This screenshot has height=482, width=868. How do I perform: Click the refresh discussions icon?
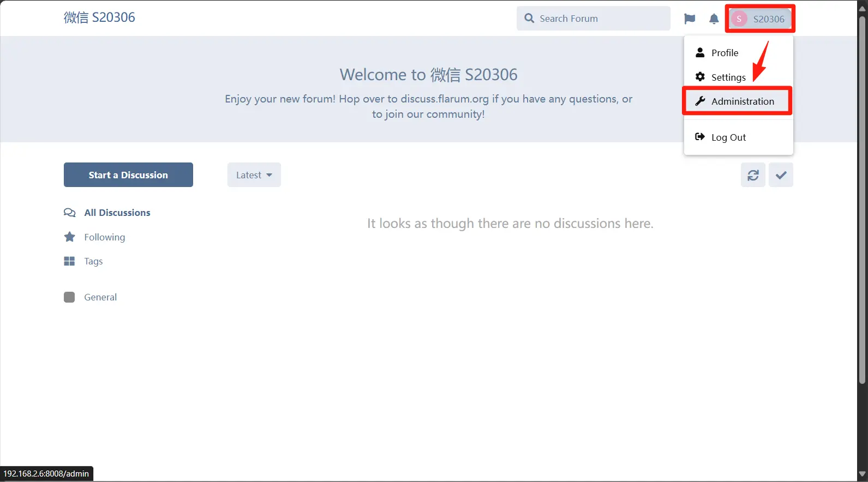click(753, 175)
